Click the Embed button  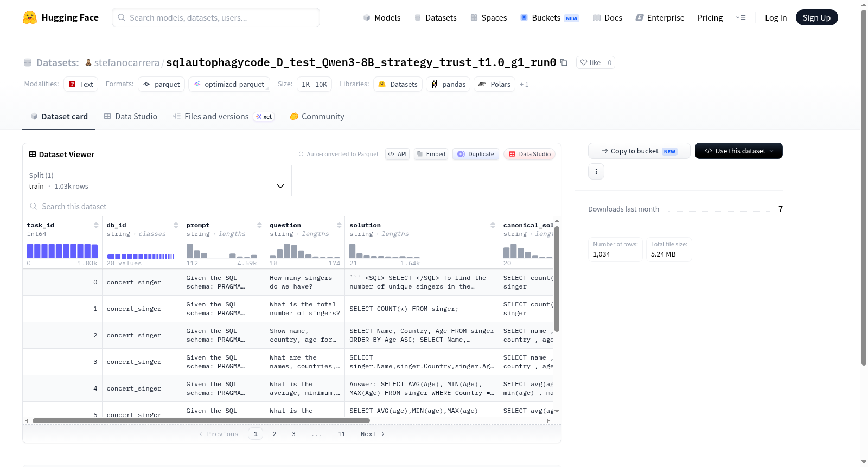431,154
